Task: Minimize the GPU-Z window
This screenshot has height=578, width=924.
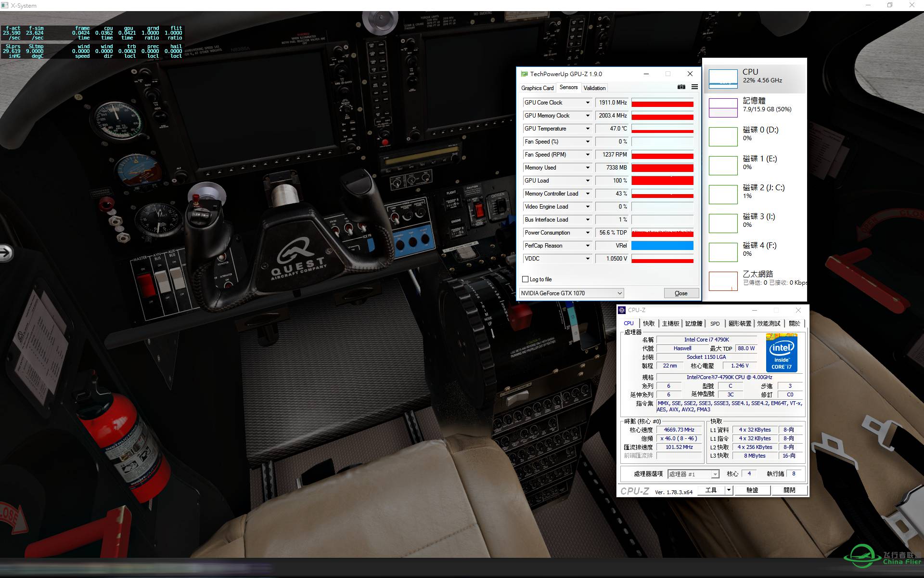Action: coord(646,74)
